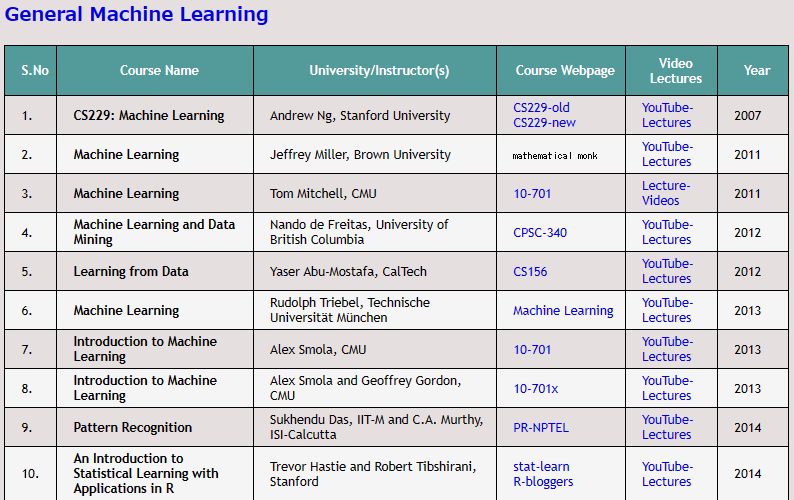The image size is (794, 500).
Task: Open the CS156 course webpage link
Action: point(530,272)
